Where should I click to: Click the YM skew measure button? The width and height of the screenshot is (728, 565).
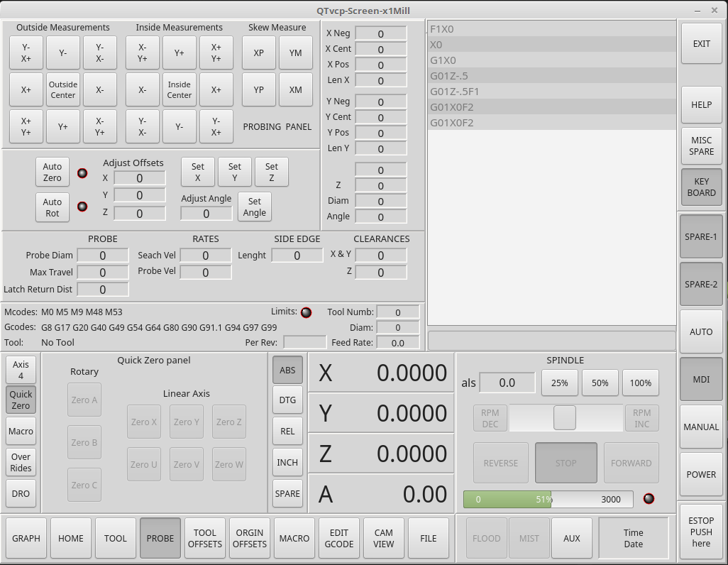296,53
